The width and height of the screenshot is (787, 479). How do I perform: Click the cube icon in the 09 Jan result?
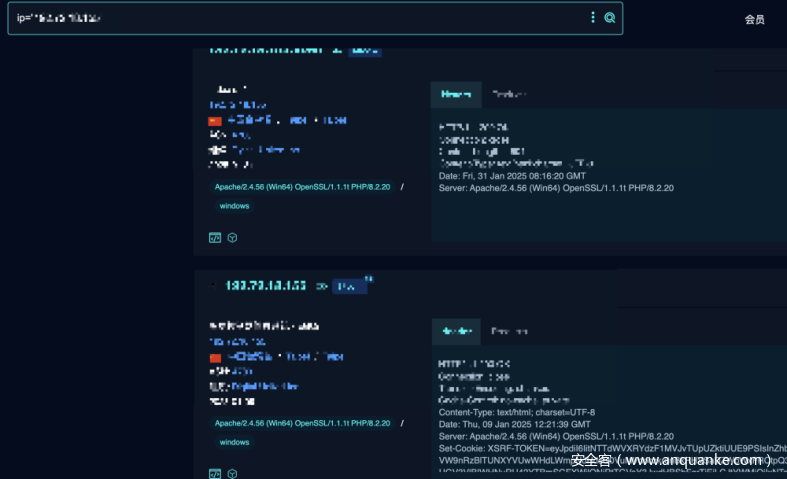tap(232, 473)
